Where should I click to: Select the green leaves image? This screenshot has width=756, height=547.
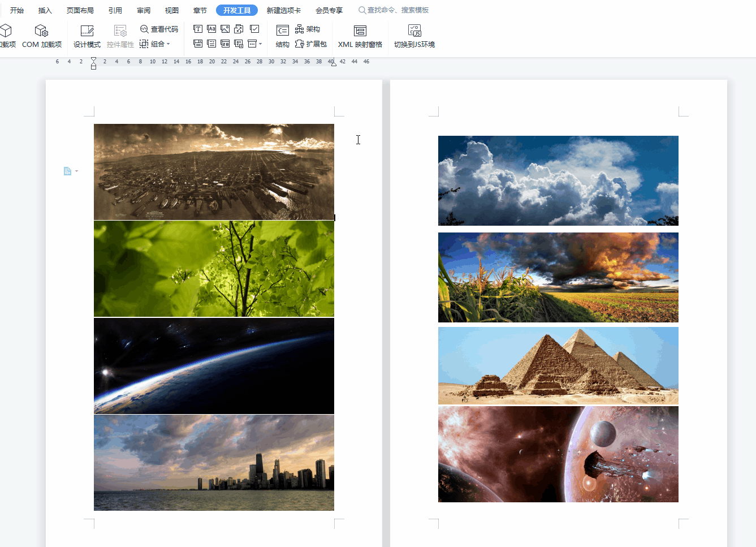point(214,269)
